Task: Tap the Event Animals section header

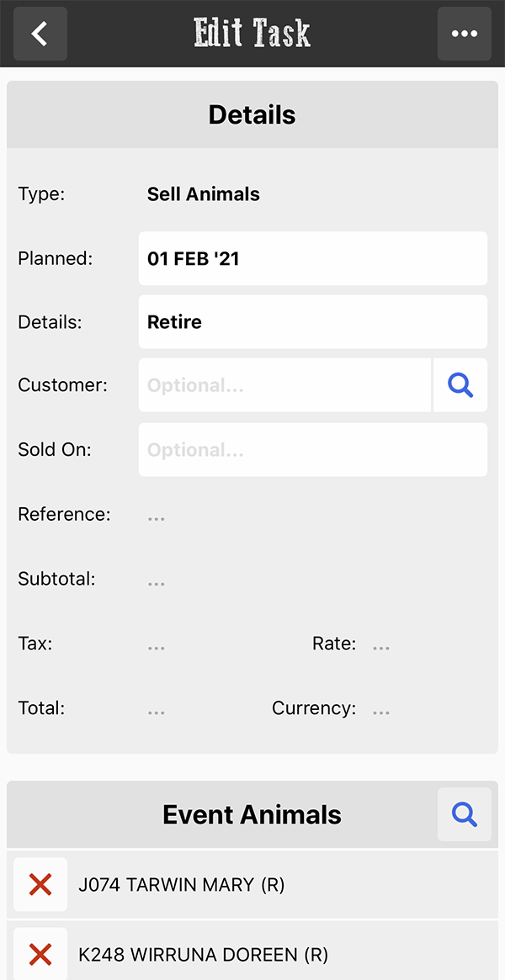Action: click(x=252, y=815)
